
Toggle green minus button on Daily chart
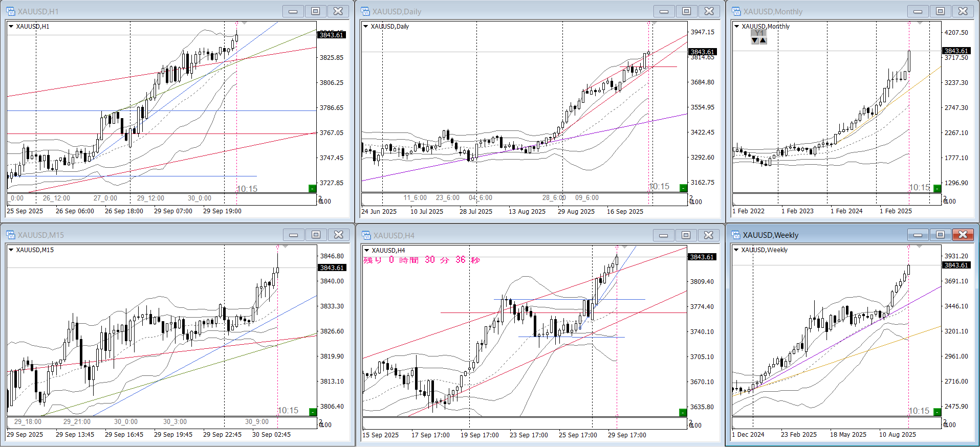pos(683,188)
